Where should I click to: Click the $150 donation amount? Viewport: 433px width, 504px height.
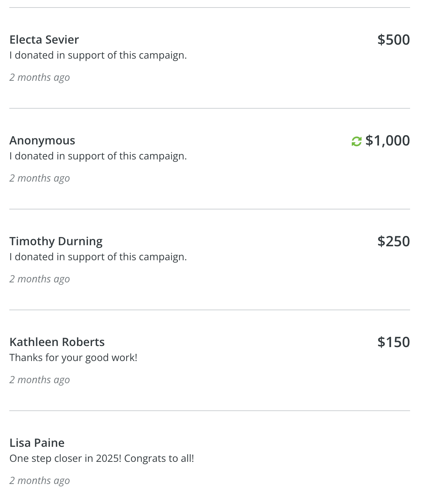(393, 342)
